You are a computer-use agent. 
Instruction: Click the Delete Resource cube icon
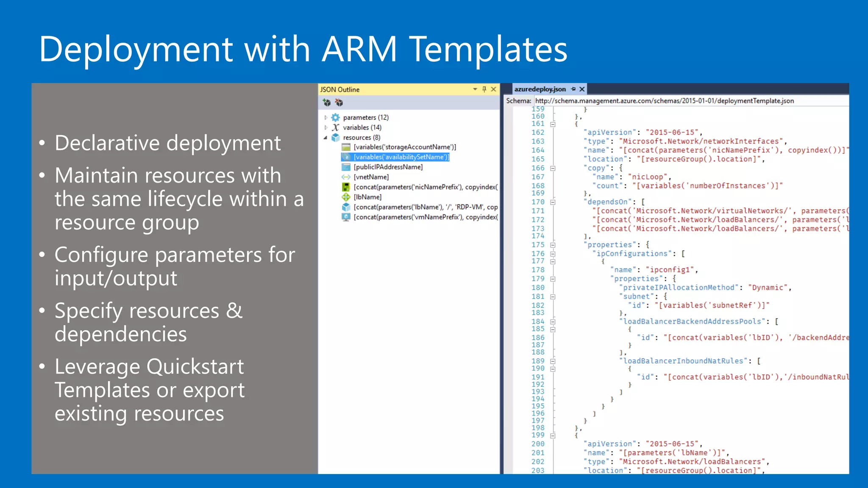point(339,103)
